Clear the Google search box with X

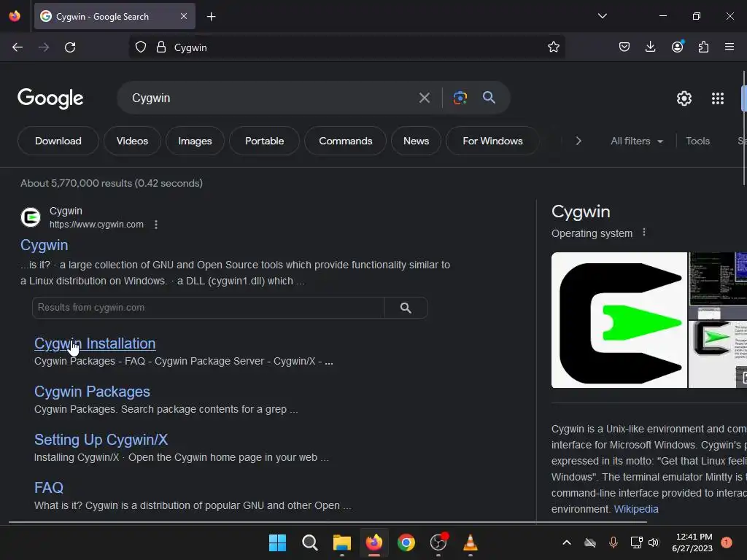point(424,98)
